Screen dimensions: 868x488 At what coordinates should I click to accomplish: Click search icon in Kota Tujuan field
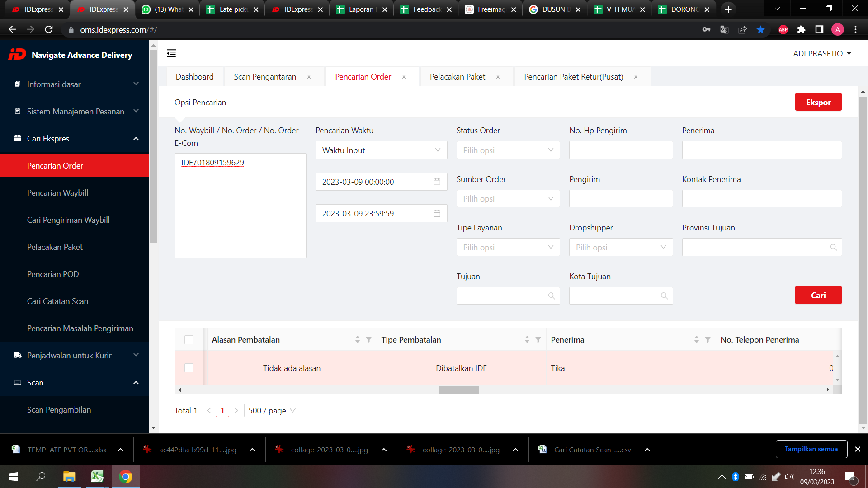click(664, 296)
